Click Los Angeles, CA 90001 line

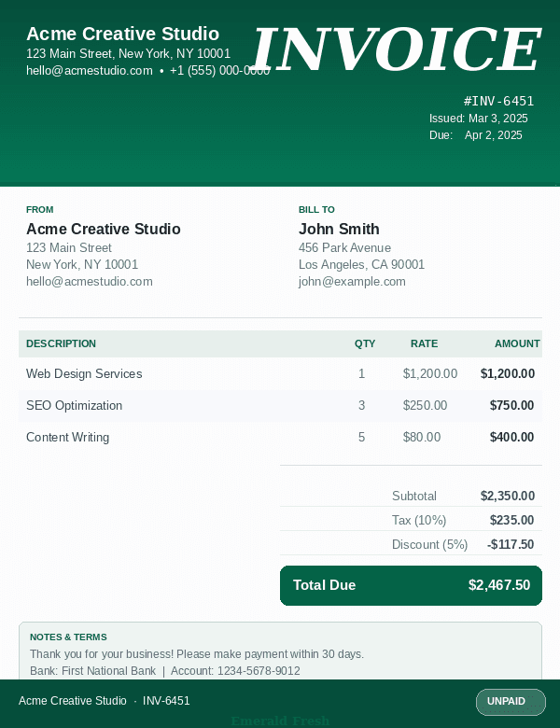(x=361, y=265)
